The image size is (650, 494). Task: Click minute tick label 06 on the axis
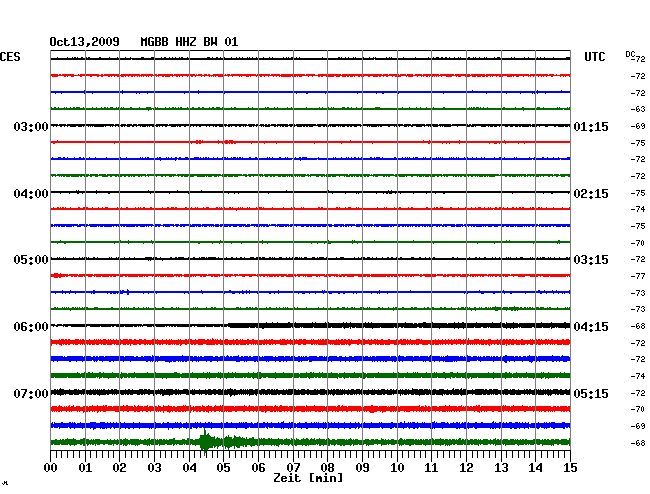(258, 467)
